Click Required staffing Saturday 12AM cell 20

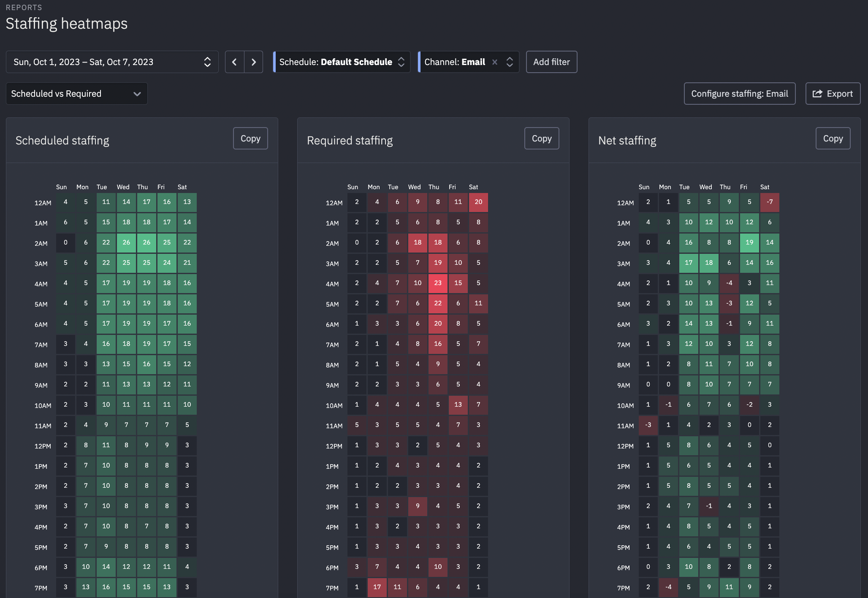point(478,202)
